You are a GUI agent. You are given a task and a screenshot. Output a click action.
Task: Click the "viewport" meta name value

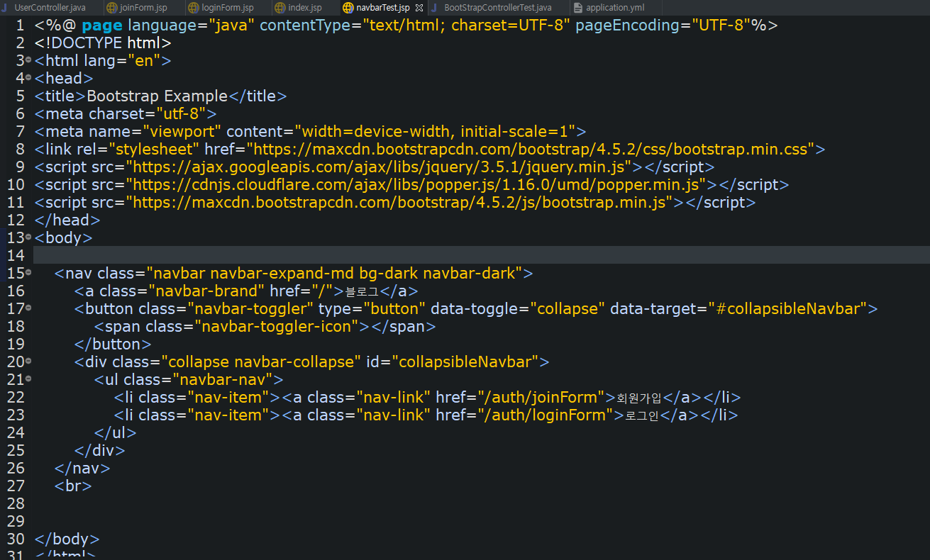pos(182,131)
